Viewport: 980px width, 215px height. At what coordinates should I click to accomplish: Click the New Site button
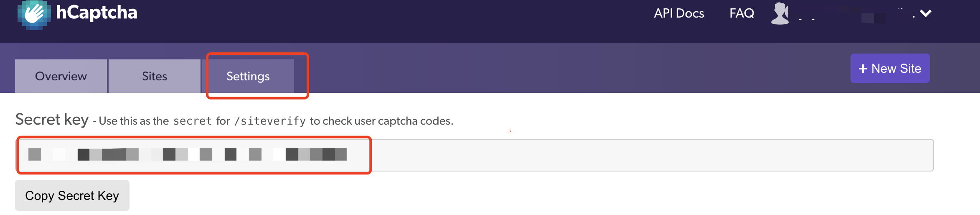(890, 68)
